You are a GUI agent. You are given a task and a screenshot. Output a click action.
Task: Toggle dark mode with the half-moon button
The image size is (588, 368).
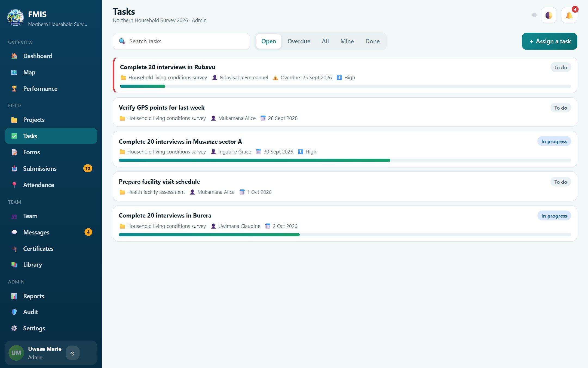point(549,15)
